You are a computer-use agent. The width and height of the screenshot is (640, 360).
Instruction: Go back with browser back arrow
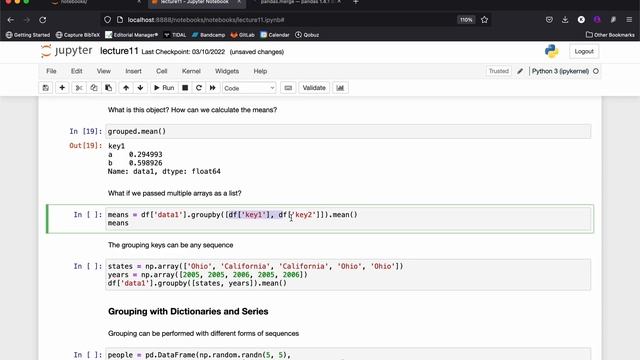point(11,20)
